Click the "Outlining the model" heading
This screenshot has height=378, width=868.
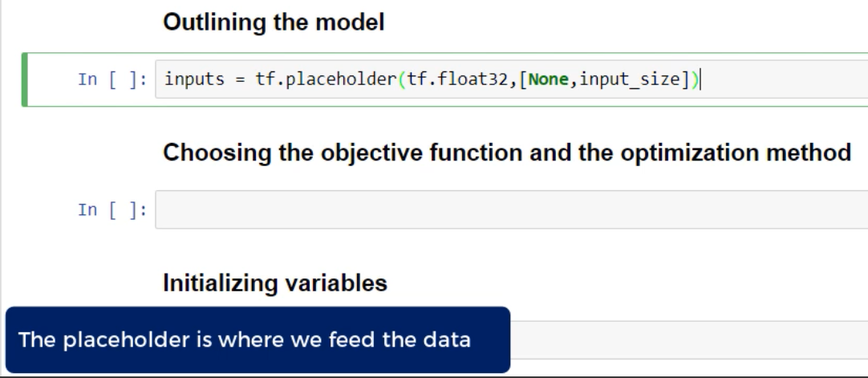[x=274, y=24]
